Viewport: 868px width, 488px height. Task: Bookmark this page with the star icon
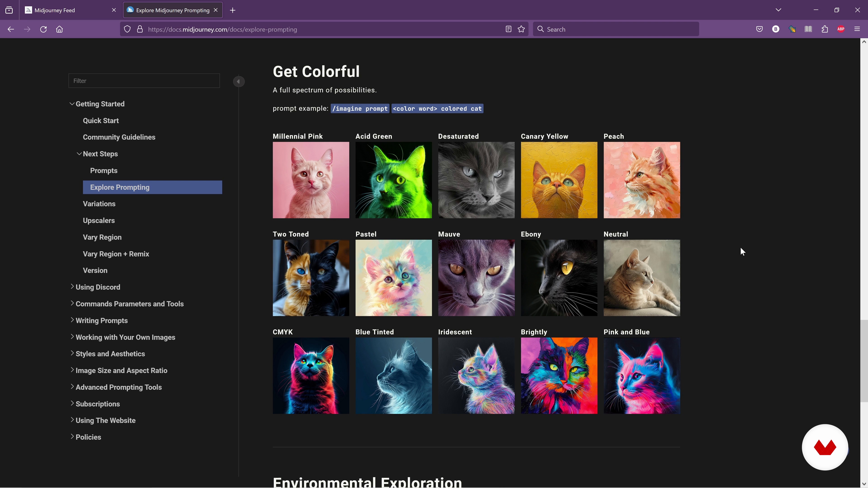coord(521,29)
